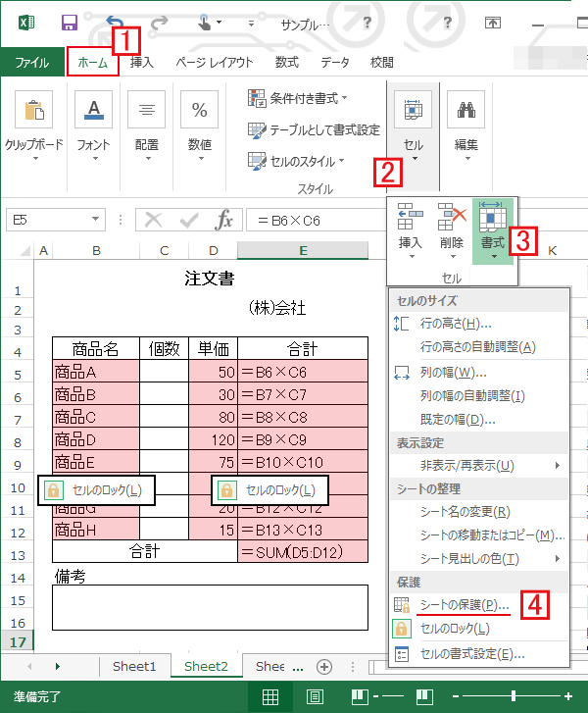This screenshot has height=713, width=588.
Task: Undo the last action
Action: pyautogui.click(x=115, y=23)
